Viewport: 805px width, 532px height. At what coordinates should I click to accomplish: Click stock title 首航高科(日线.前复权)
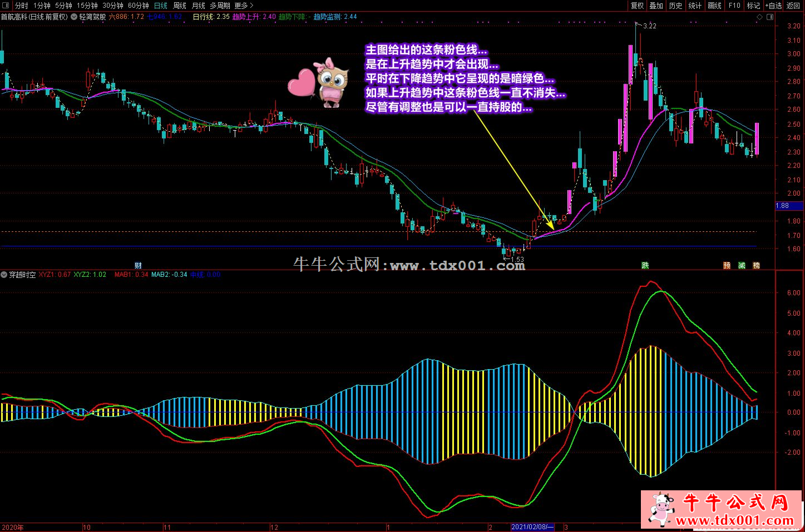[x=34, y=17]
